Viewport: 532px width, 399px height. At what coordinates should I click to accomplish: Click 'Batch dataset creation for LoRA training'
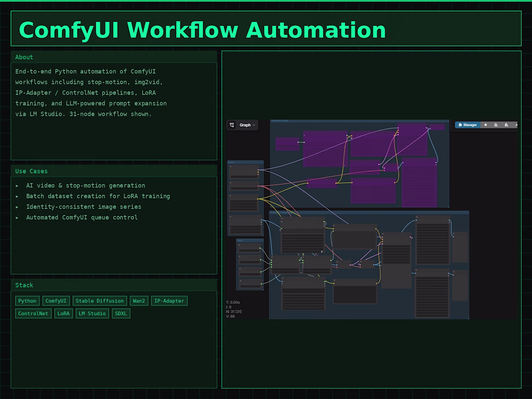[98, 196]
